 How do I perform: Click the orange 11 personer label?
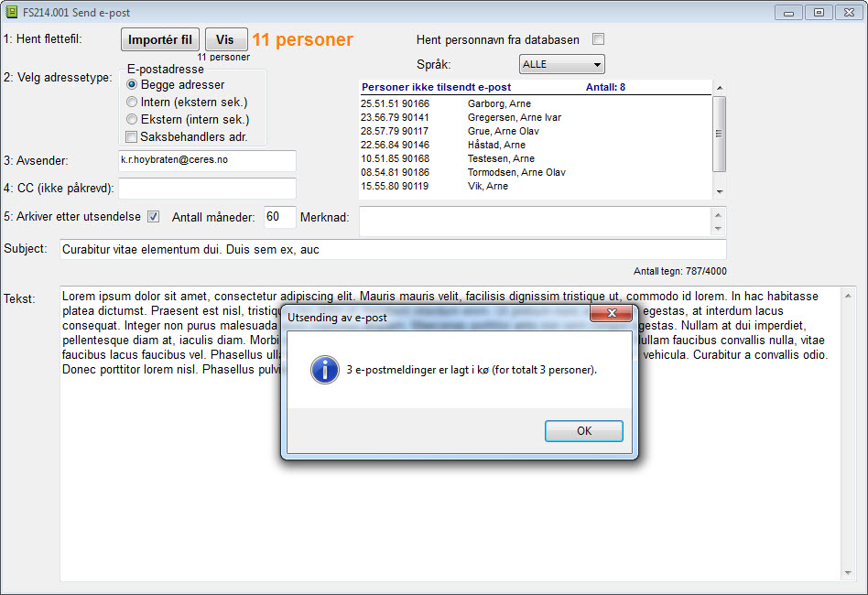[x=302, y=39]
